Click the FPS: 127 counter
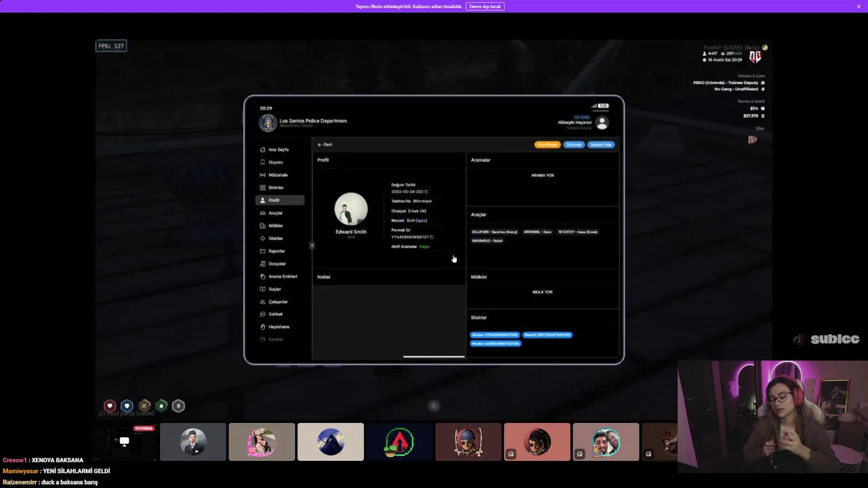The height and width of the screenshot is (488, 868). (x=111, y=46)
